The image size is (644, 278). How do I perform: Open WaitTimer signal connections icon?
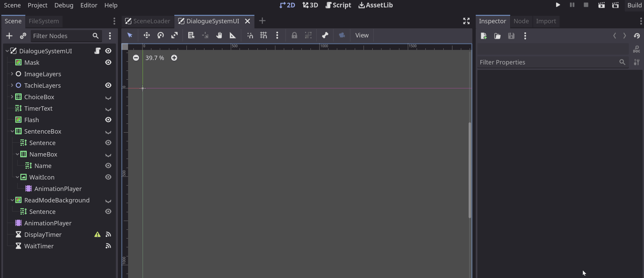[x=108, y=246]
